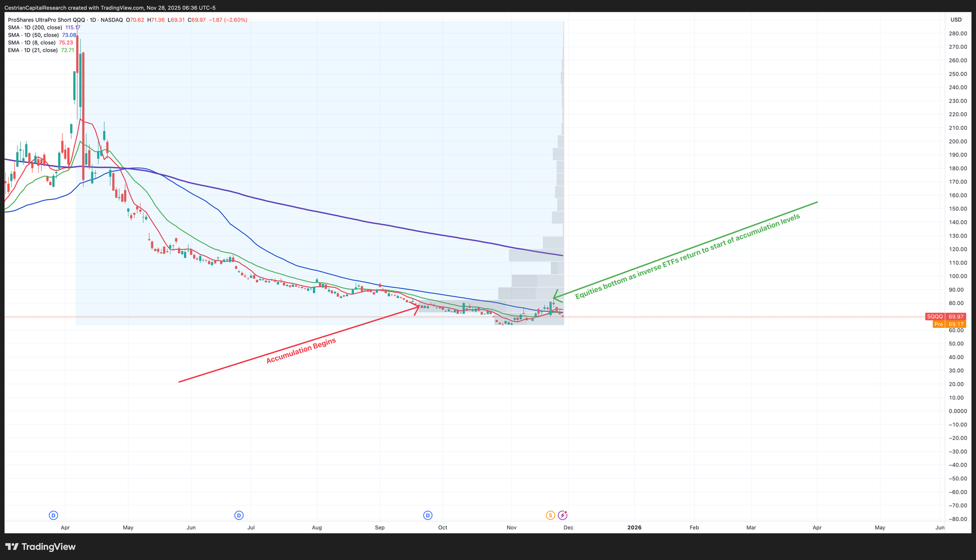Select the SMA 50 indicator legend
This screenshot has height=560, width=976.
[x=33, y=35]
